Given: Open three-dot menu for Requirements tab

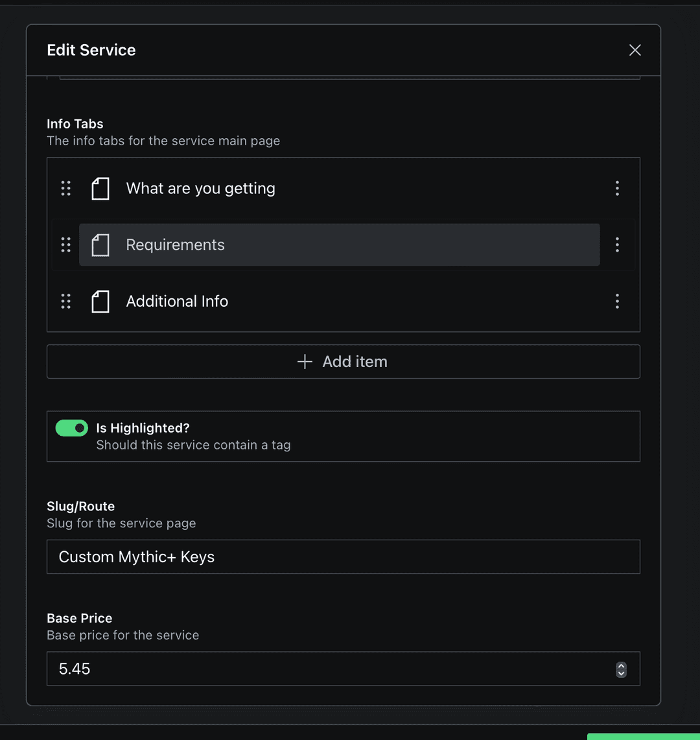Looking at the screenshot, I should pyautogui.click(x=617, y=245).
